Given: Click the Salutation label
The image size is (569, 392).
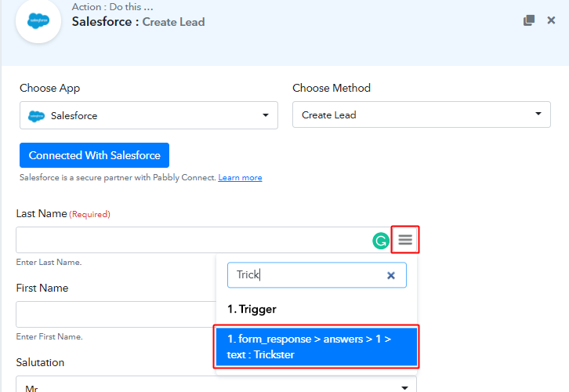Looking at the screenshot, I should click(x=40, y=362).
